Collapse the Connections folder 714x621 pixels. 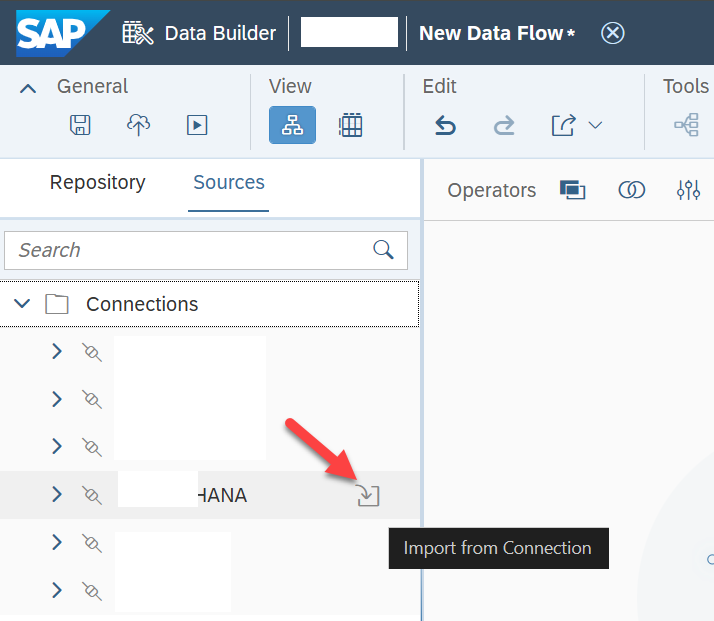22,303
